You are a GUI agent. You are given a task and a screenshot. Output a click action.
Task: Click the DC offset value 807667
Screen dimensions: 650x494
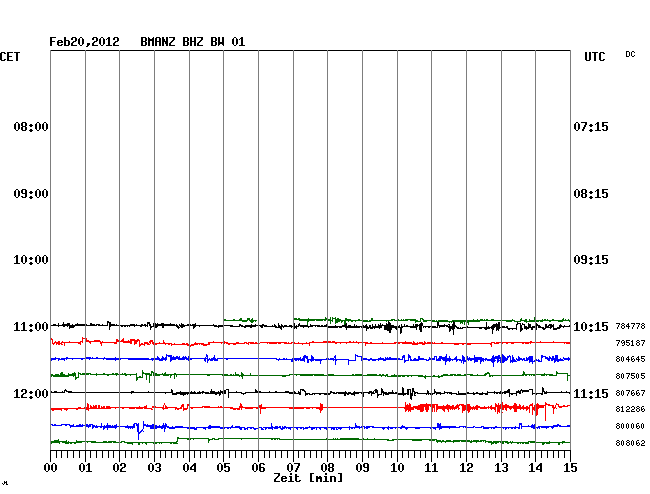click(x=631, y=393)
